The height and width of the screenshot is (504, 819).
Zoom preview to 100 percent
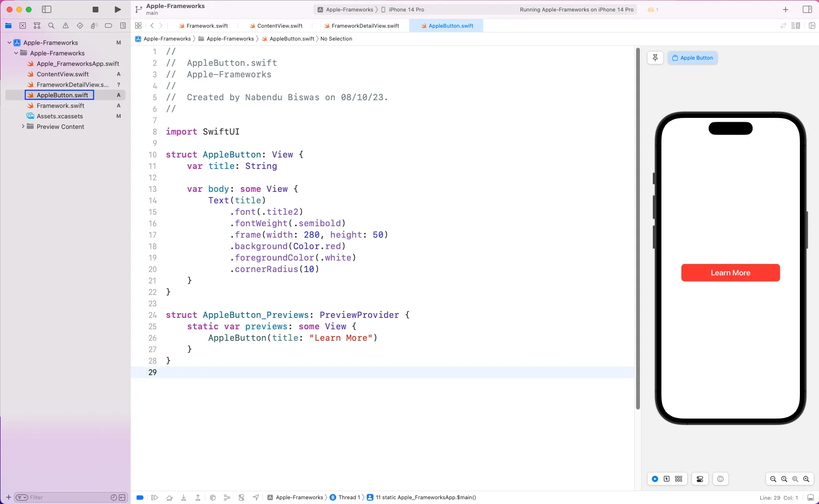tap(784, 479)
